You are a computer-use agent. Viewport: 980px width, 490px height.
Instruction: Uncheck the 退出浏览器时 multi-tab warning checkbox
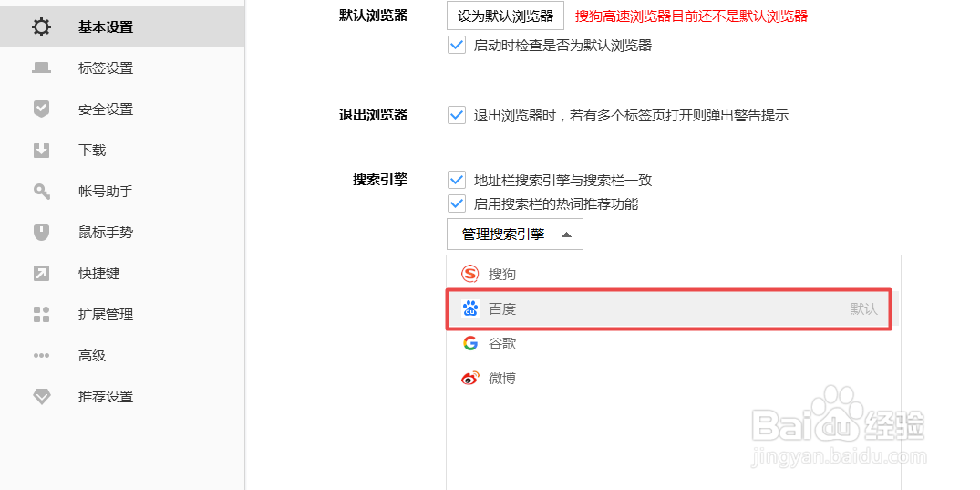coord(457,115)
